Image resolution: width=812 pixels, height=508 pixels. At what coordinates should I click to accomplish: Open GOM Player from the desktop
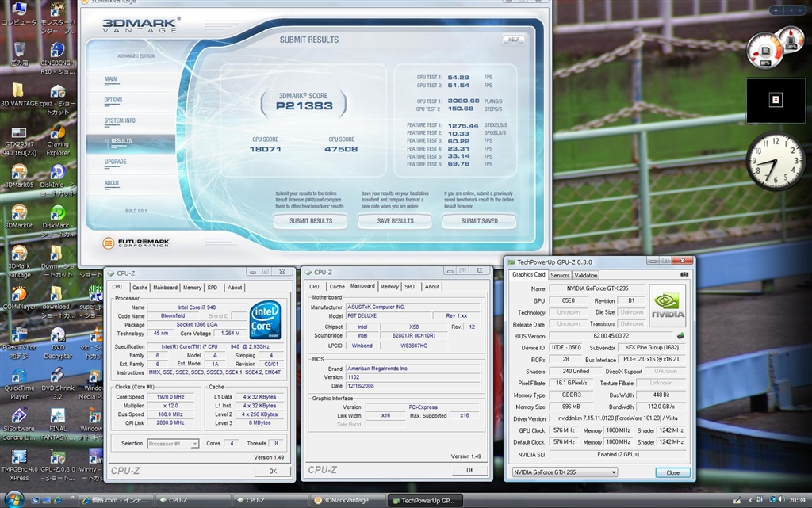click(19, 298)
